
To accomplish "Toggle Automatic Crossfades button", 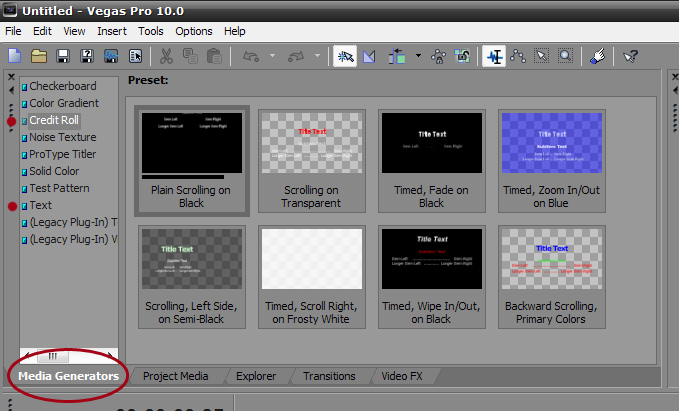I will 369,56.
